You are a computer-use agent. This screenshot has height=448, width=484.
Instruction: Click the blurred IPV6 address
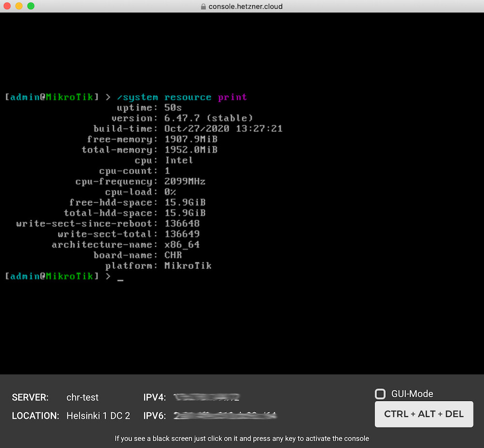coord(225,416)
